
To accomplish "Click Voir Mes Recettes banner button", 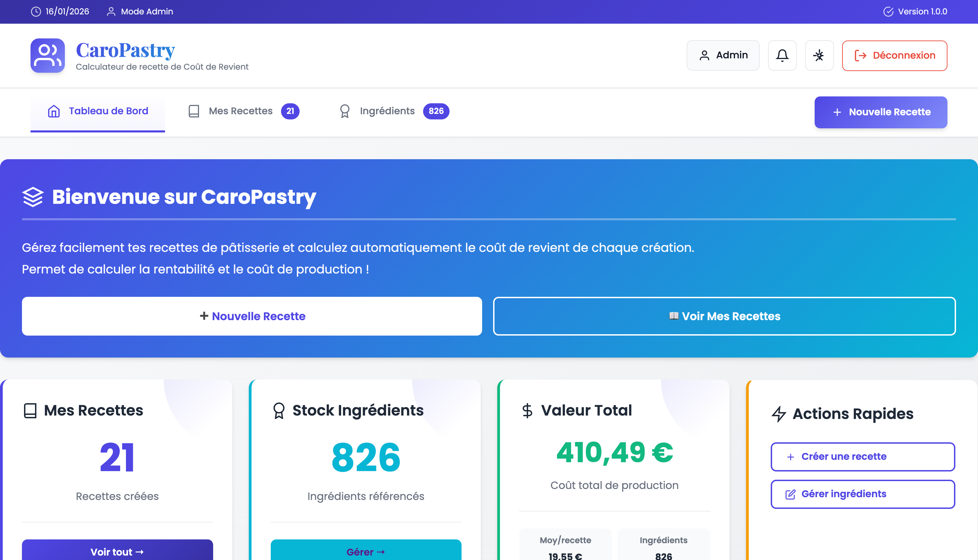I will pyautogui.click(x=724, y=316).
